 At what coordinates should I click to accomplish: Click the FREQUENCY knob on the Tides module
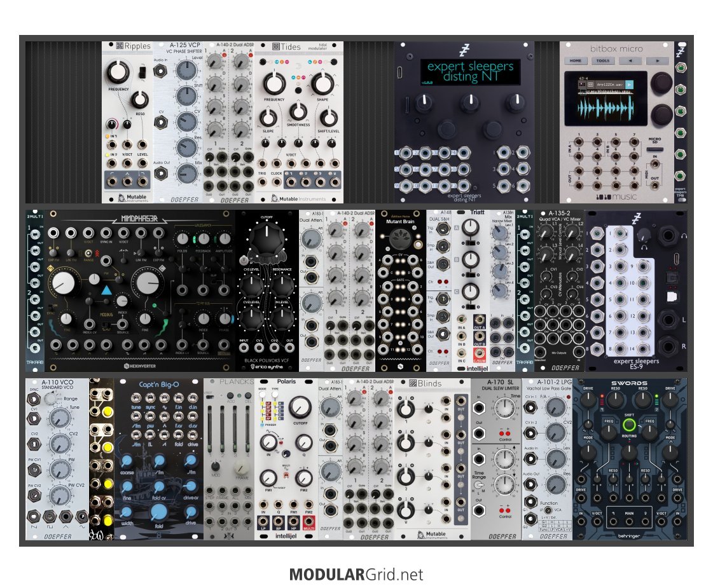[274, 83]
